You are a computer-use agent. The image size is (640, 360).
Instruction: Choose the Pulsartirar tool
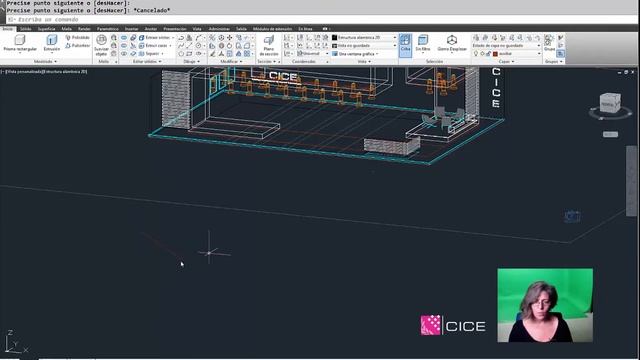[x=78, y=46]
